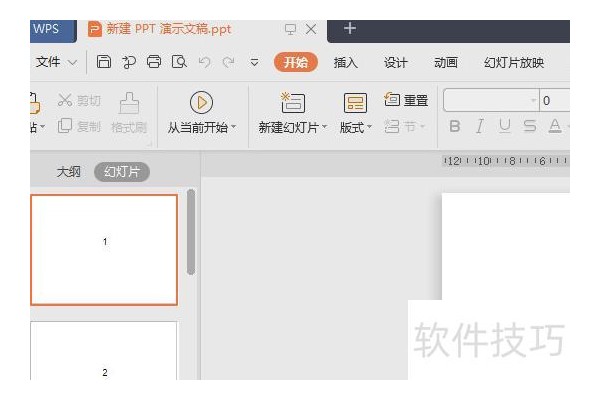Open the 幻灯片放映 tab

514,62
